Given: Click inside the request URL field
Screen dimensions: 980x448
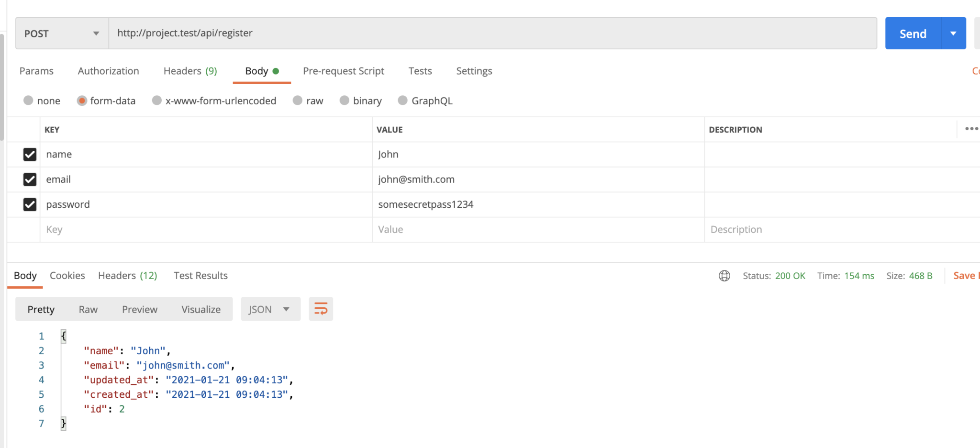Looking at the screenshot, I should pyautogui.click(x=335, y=33).
